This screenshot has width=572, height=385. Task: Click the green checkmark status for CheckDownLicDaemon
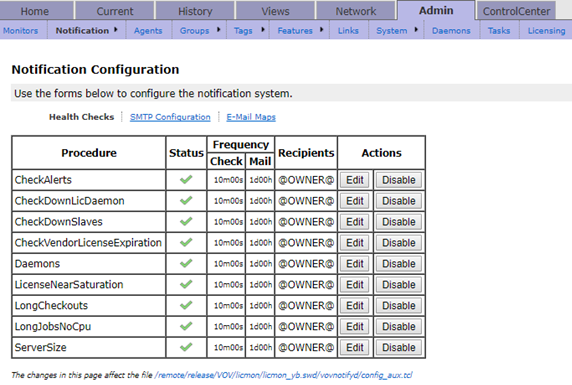click(x=186, y=200)
